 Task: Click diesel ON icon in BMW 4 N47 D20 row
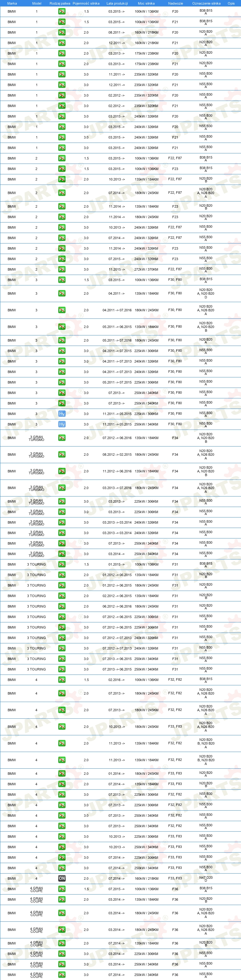point(62,878)
